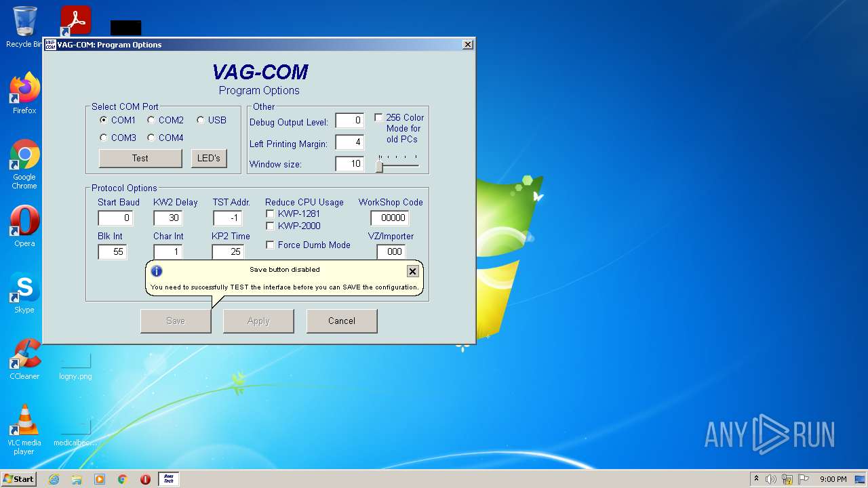Click the KW2 Delay input field
868x488 pixels.
[167, 218]
